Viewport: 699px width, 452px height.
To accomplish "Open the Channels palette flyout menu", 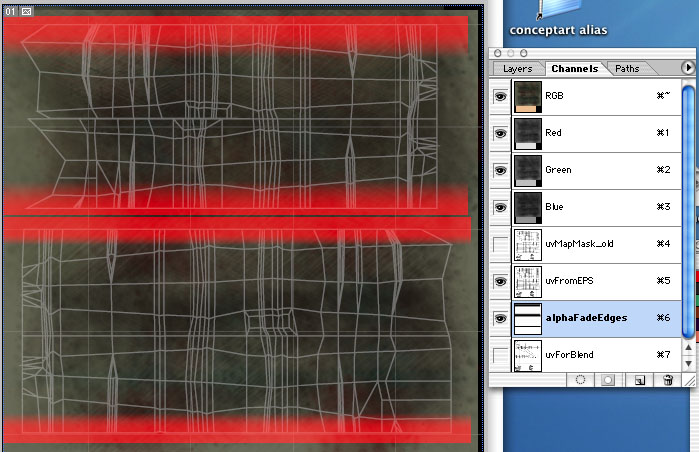I will tap(687, 68).
